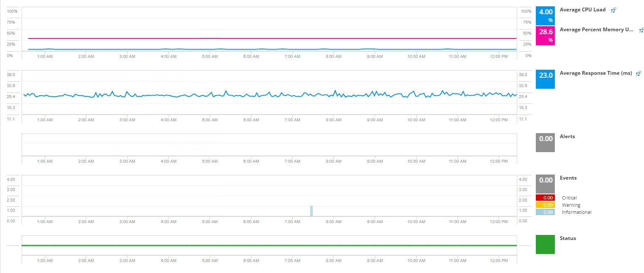Click the gray 0.00 Alerts tile

click(545, 143)
